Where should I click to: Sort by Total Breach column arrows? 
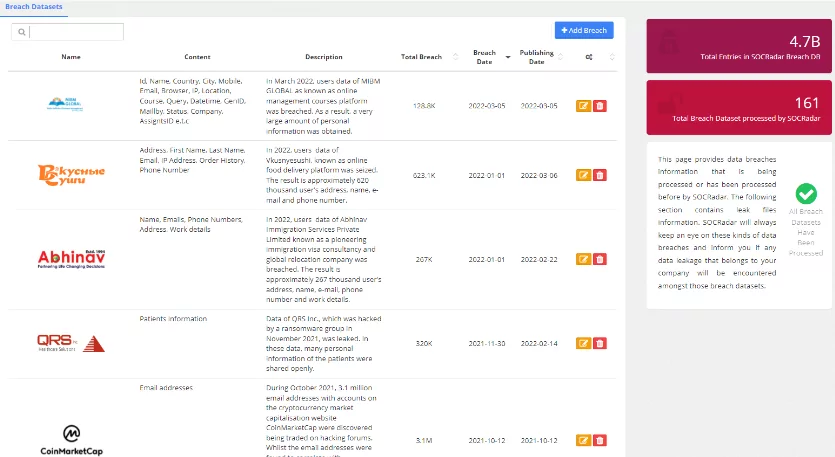pos(455,56)
